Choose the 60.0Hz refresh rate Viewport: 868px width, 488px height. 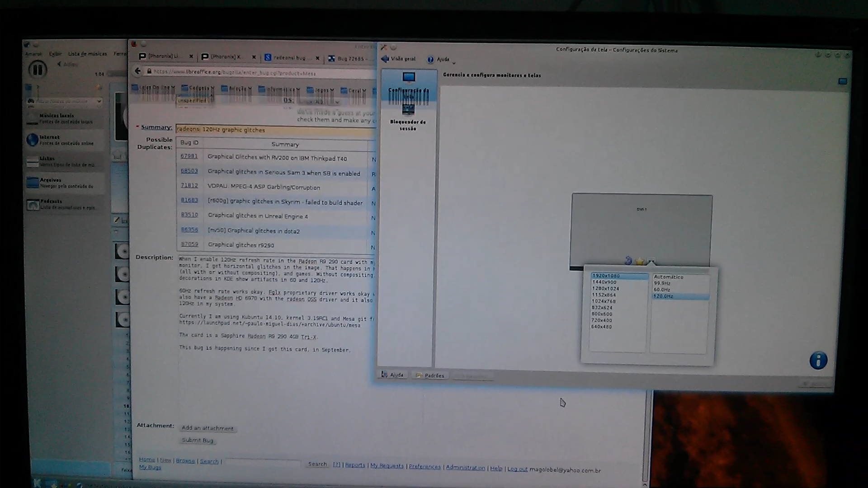click(662, 290)
